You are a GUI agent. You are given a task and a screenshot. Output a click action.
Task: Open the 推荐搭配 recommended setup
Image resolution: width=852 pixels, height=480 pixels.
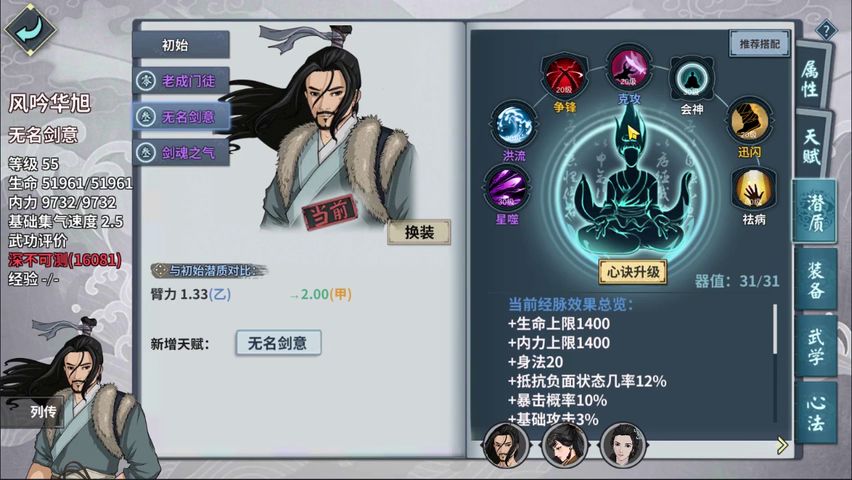[x=759, y=43]
